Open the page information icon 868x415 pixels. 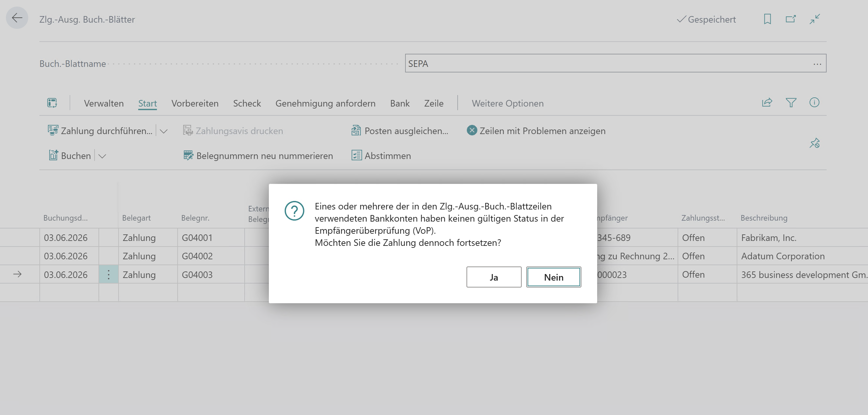tap(814, 103)
